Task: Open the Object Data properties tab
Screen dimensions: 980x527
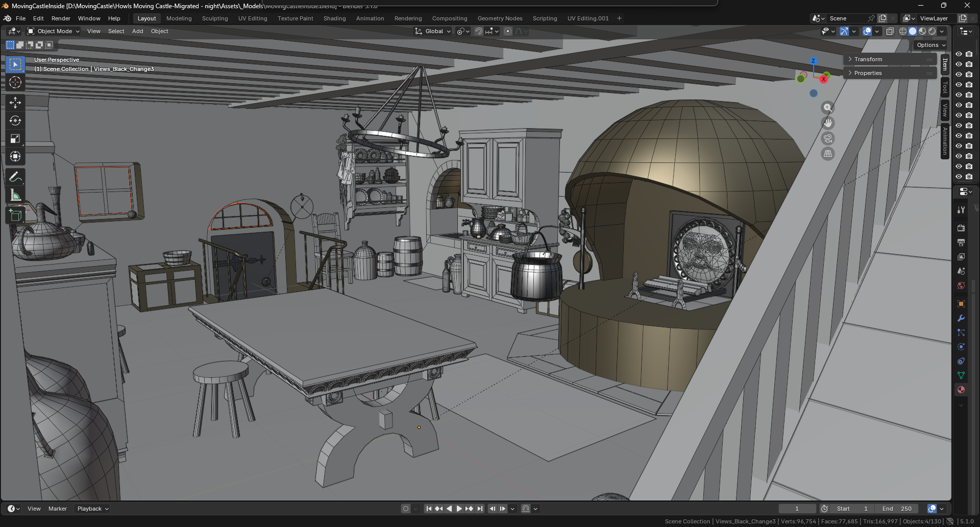Action: [961, 375]
